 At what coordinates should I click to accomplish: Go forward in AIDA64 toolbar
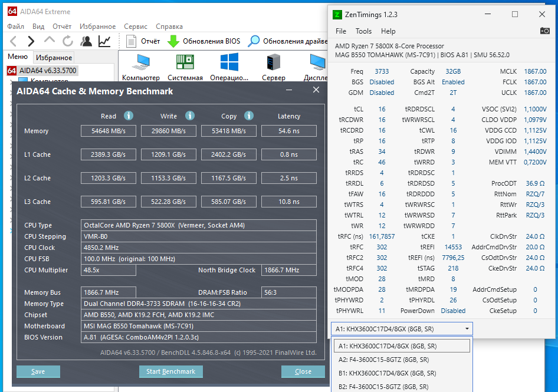[x=31, y=41]
